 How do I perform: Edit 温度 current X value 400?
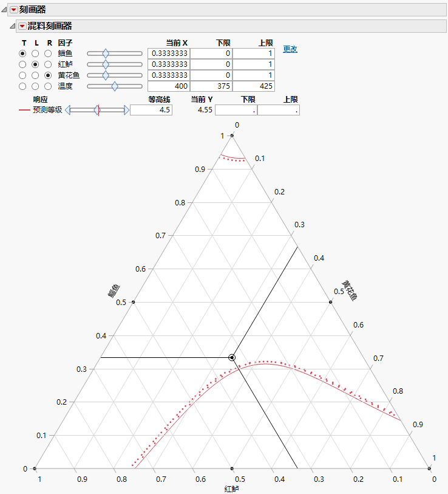169,86
